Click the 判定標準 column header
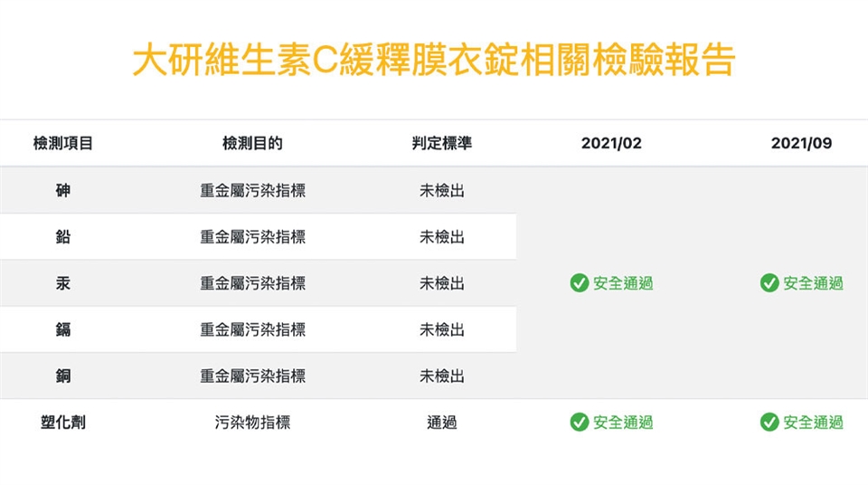The width and height of the screenshot is (868, 485). pyautogui.click(x=441, y=143)
